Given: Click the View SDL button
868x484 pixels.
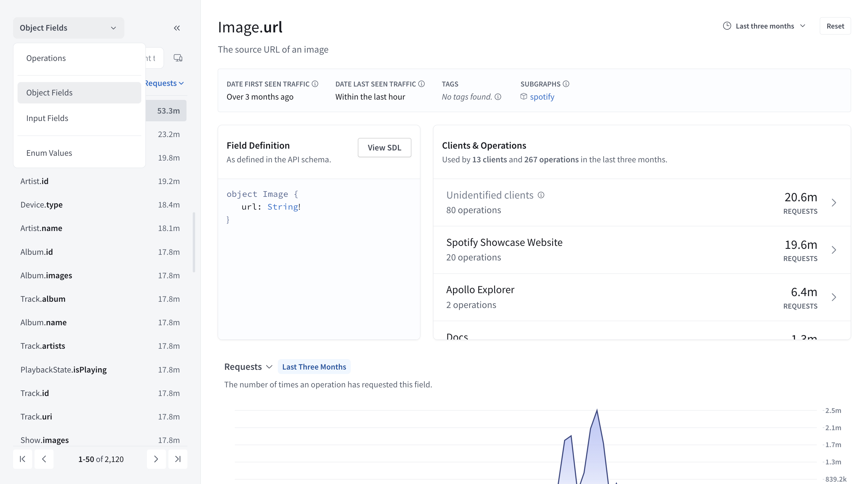Looking at the screenshot, I should pyautogui.click(x=384, y=147).
